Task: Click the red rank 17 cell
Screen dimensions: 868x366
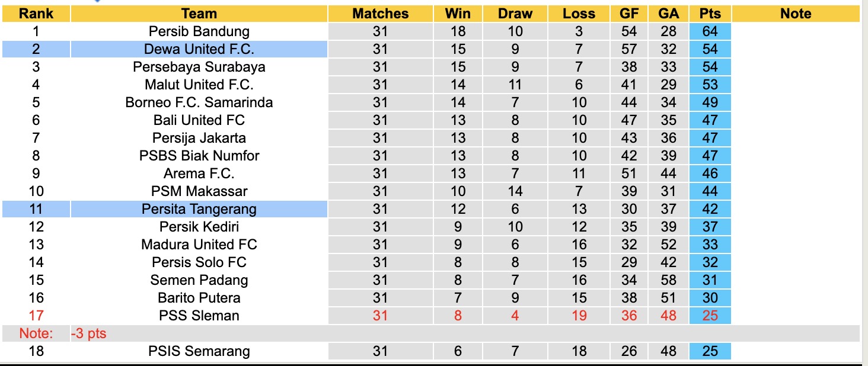Action: click(x=36, y=316)
